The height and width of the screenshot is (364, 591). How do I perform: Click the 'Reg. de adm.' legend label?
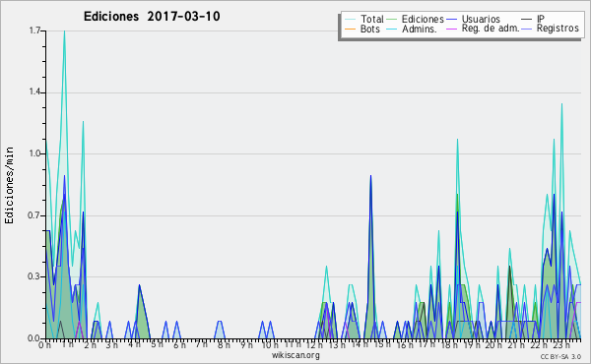491,29
